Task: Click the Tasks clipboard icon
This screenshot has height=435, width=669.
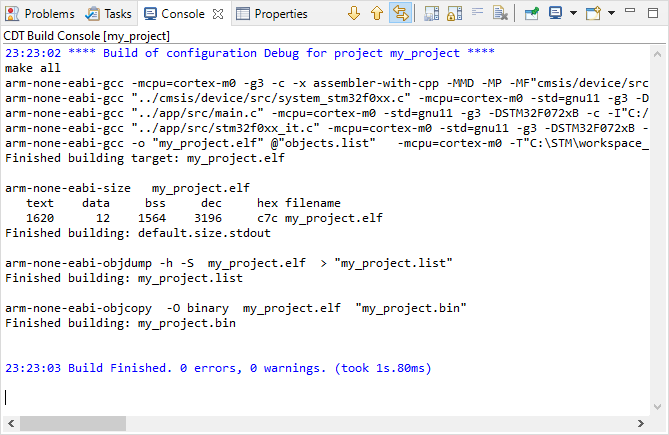Action: (x=92, y=14)
